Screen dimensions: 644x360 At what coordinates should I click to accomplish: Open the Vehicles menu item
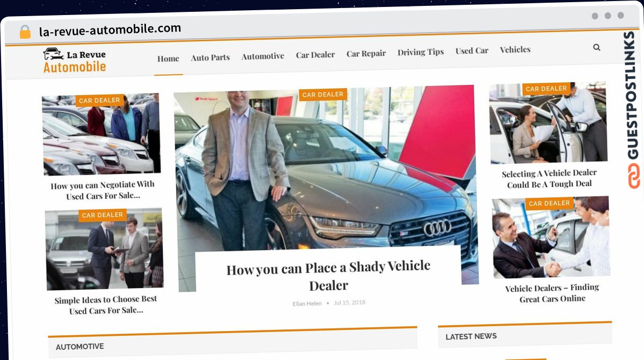tap(515, 49)
